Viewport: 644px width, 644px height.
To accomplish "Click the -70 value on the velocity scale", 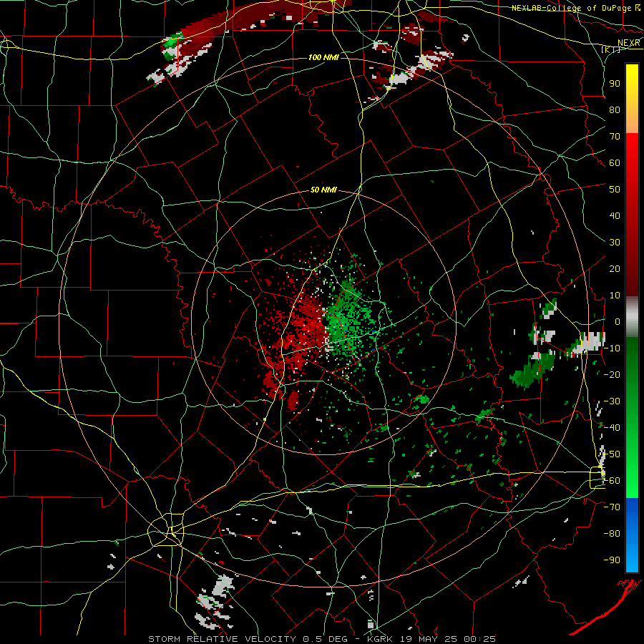I will [612, 507].
